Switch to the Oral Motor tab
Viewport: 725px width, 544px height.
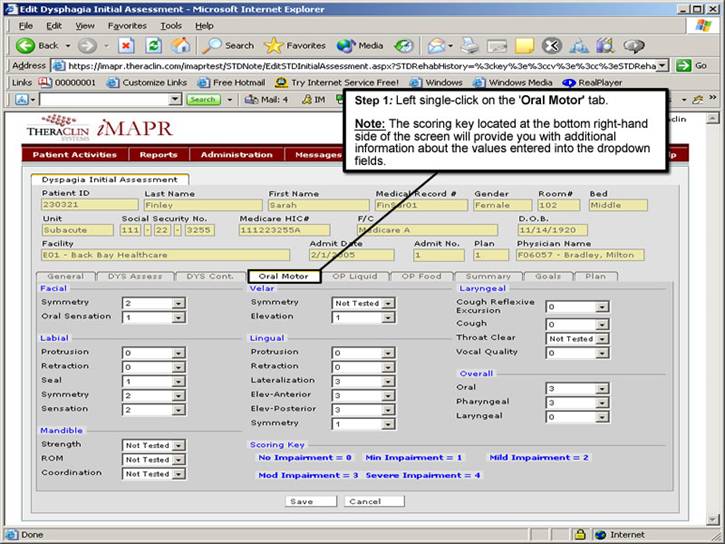tap(283, 276)
